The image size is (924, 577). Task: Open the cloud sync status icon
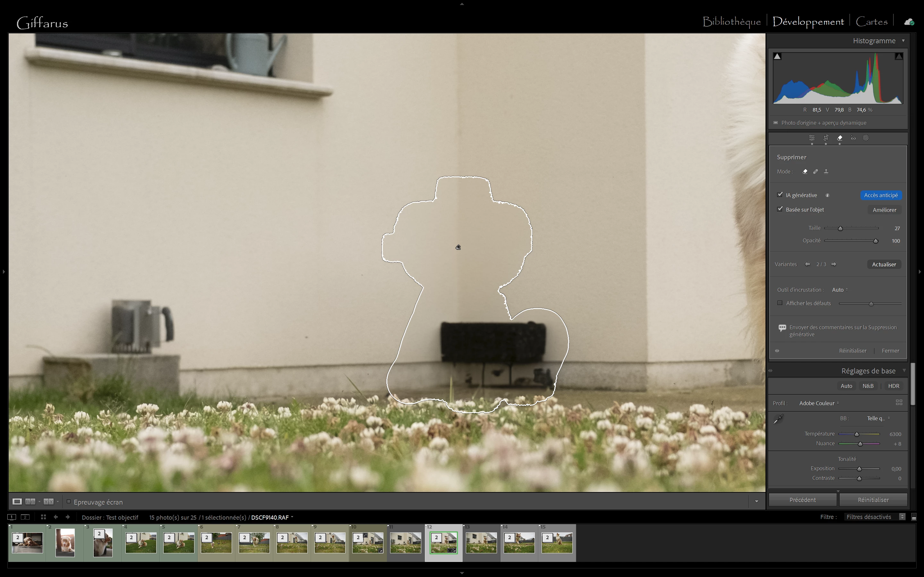(x=909, y=22)
